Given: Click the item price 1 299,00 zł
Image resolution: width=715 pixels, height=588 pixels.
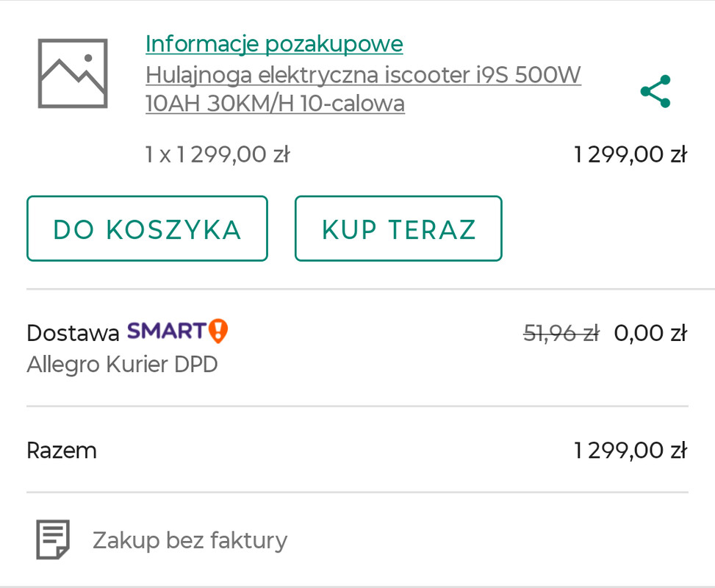Looking at the screenshot, I should coord(630,155).
